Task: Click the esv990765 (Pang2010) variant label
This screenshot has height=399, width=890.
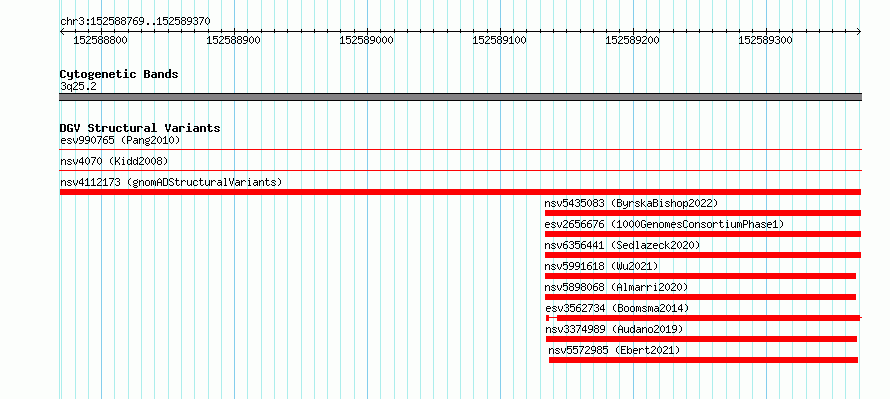Action: pos(120,140)
